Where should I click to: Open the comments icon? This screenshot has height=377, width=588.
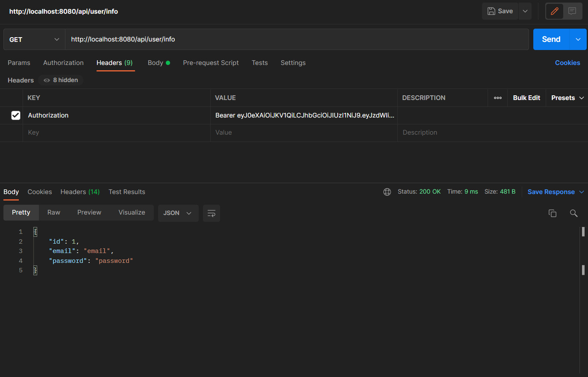point(572,11)
